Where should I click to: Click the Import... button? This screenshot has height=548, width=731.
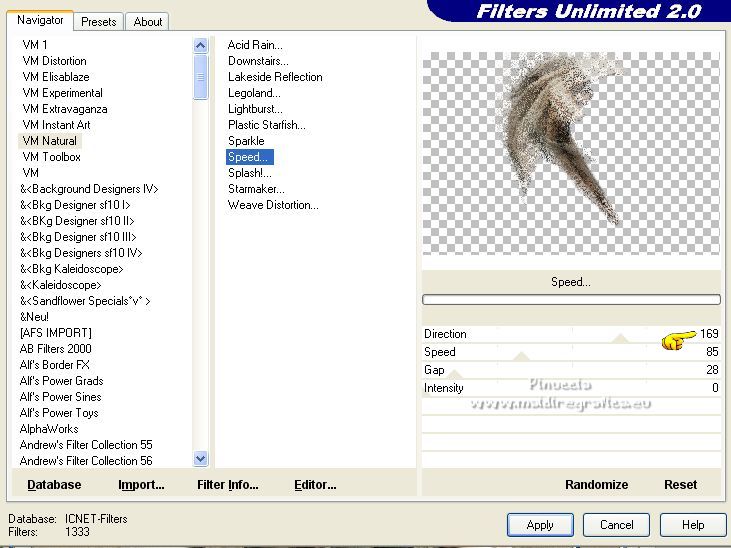pos(141,485)
